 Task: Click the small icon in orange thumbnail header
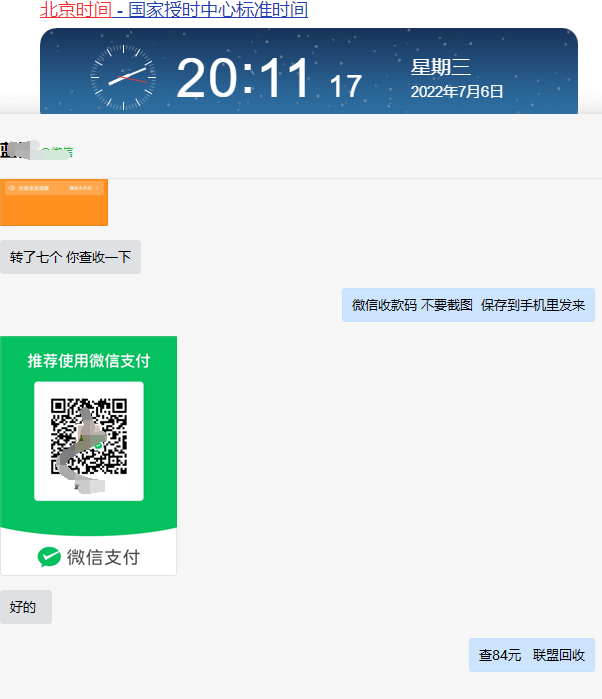[10, 188]
